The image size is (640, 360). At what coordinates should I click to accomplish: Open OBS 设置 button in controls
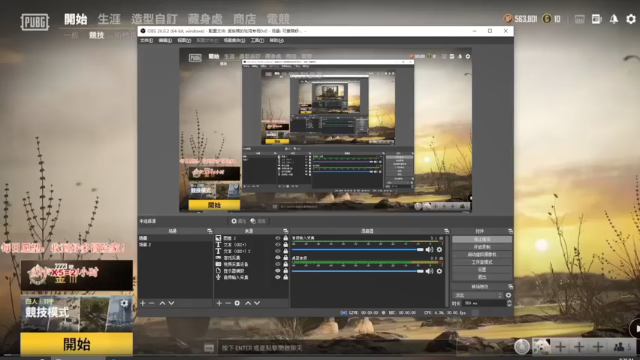click(x=482, y=269)
